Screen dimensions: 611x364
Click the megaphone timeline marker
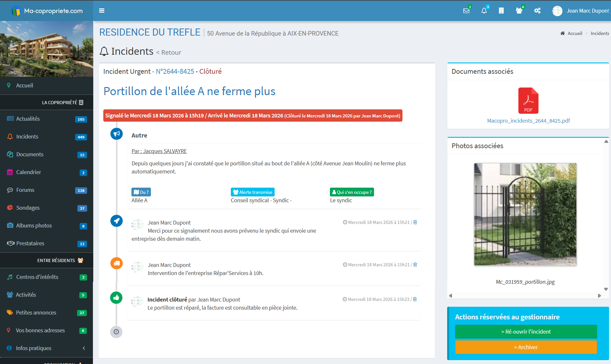pos(117,134)
